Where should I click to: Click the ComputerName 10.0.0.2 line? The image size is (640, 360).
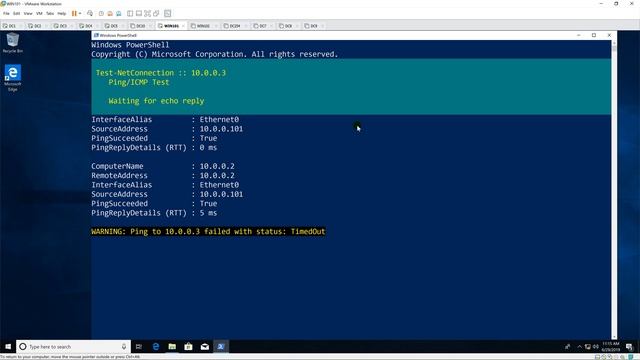click(163, 166)
